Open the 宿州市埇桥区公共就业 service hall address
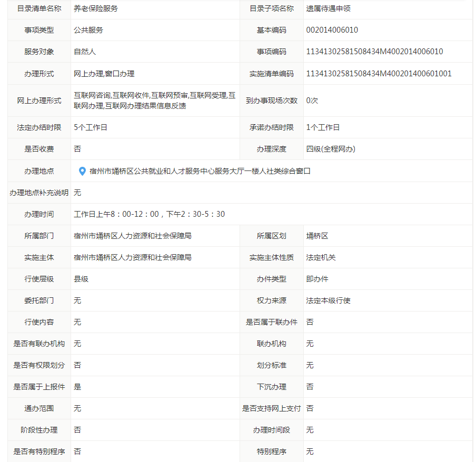This screenshot has width=476, height=462. pyautogui.click(x=200, y=171)
